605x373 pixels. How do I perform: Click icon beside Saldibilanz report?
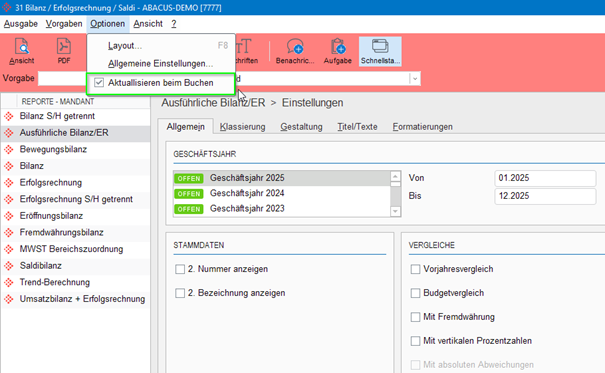[8, 266]
